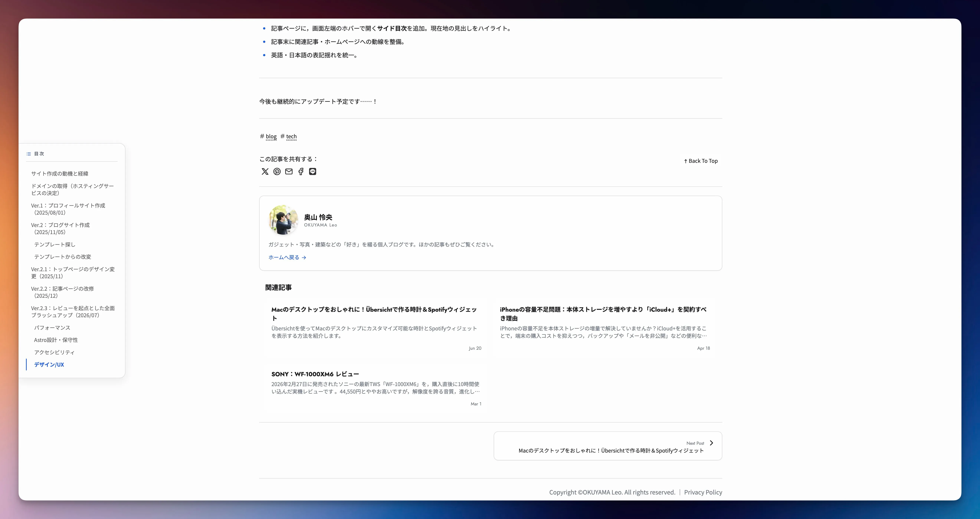The width and height of the screenshot is (980, 519).
Task: Select the highlighted デザイン/UX TOC entry
Action: (x=49, y=365)
